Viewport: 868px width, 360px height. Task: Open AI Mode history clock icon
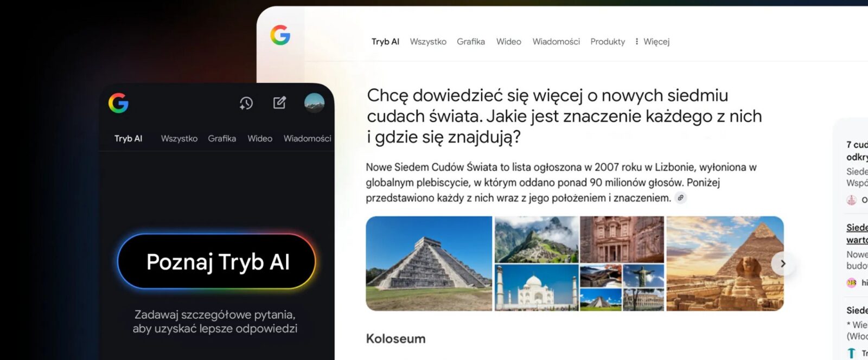click(246, 103)
